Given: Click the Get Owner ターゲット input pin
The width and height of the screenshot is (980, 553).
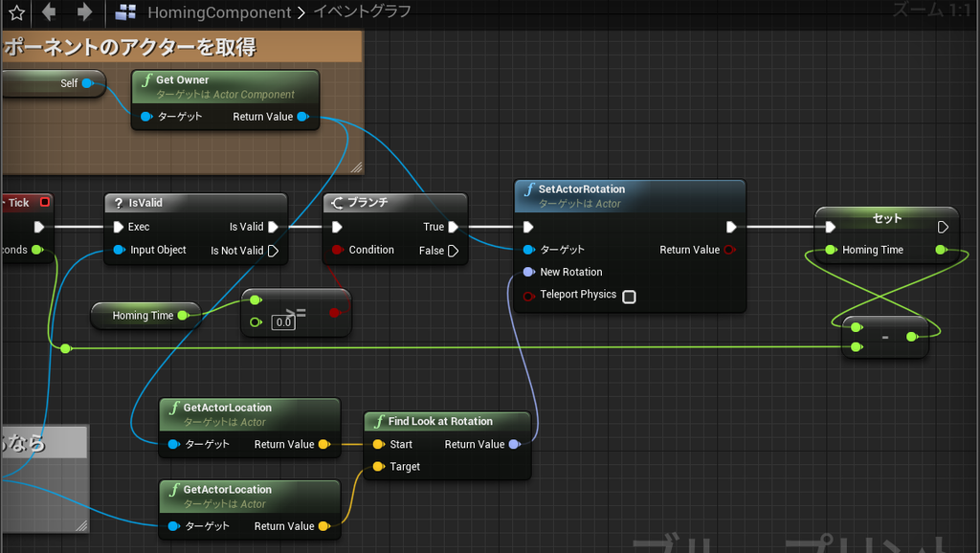Looking at the screenshot, I should pos(146,116).
